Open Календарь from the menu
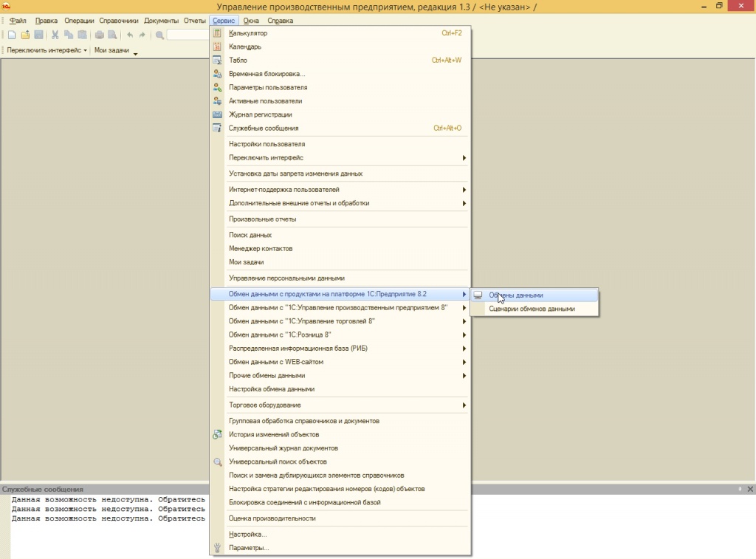 coord(245,47)
